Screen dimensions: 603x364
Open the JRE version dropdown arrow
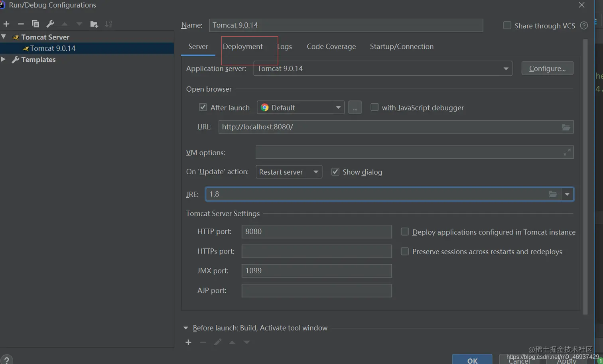567,194
